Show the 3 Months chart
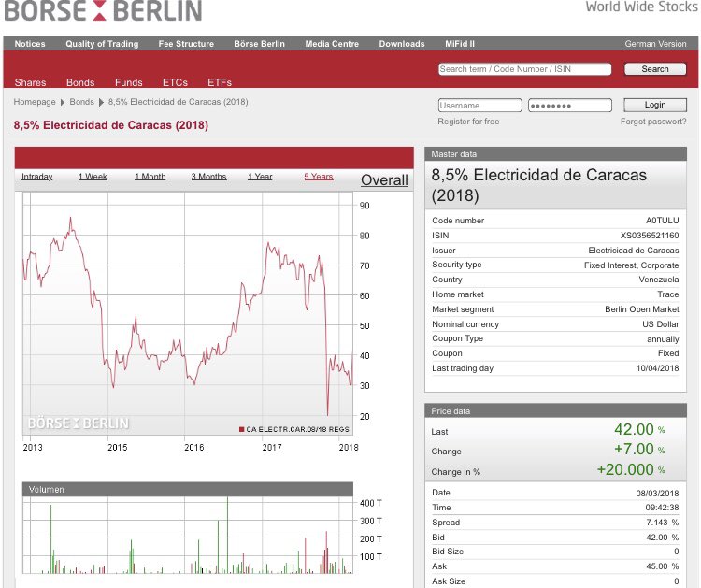 208,177
